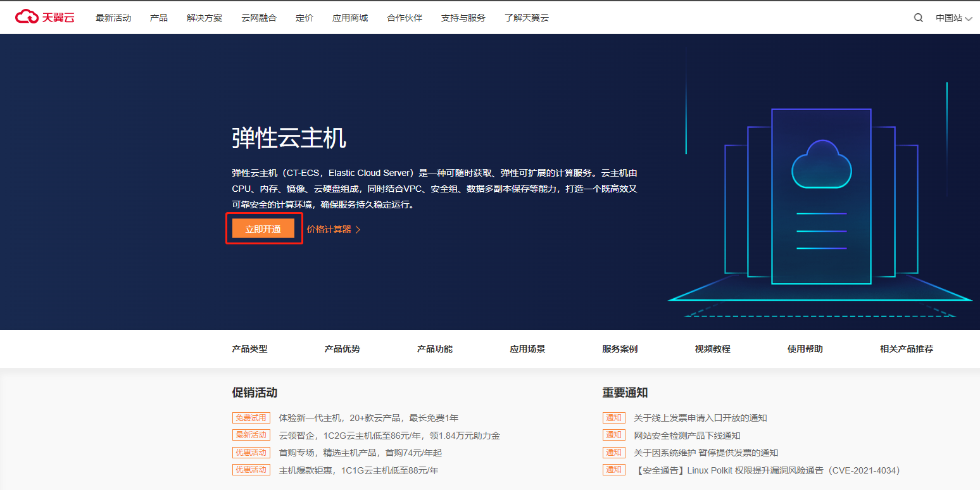Select 定价 in the top navigation

(305, 18)
